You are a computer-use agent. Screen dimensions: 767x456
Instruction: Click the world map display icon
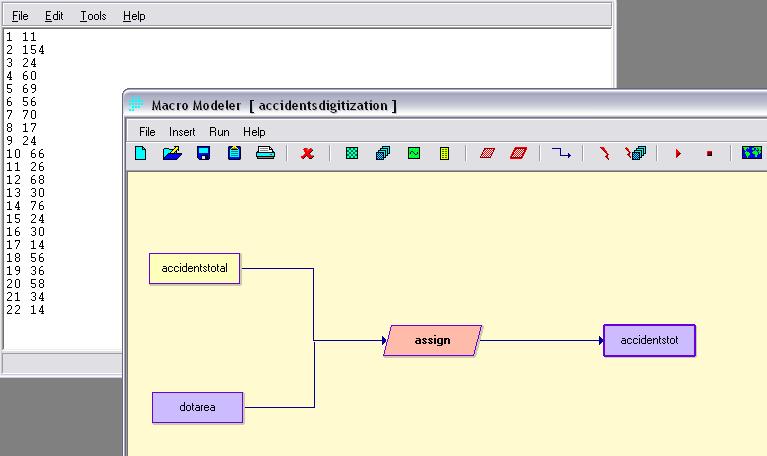[x=752, y=153]
